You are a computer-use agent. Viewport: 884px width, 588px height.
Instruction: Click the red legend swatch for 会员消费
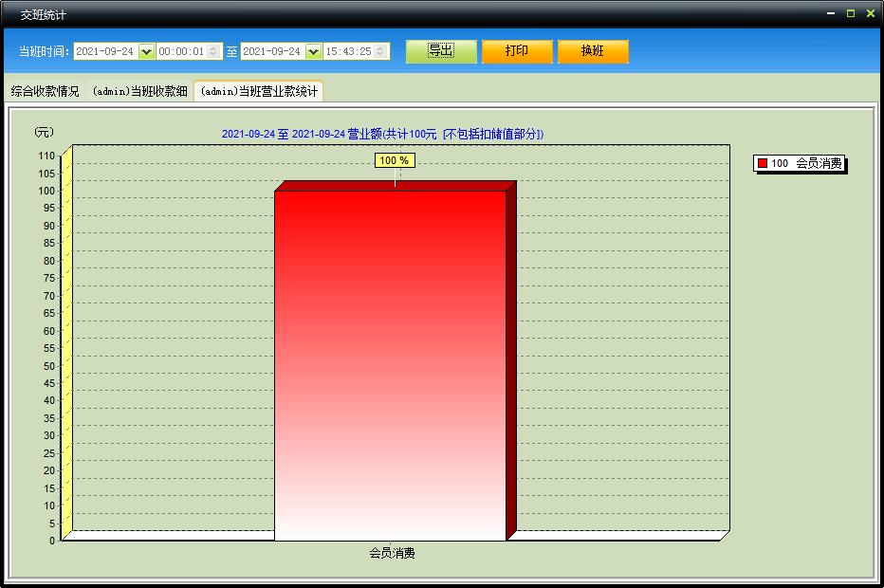(x=763, y=163)
